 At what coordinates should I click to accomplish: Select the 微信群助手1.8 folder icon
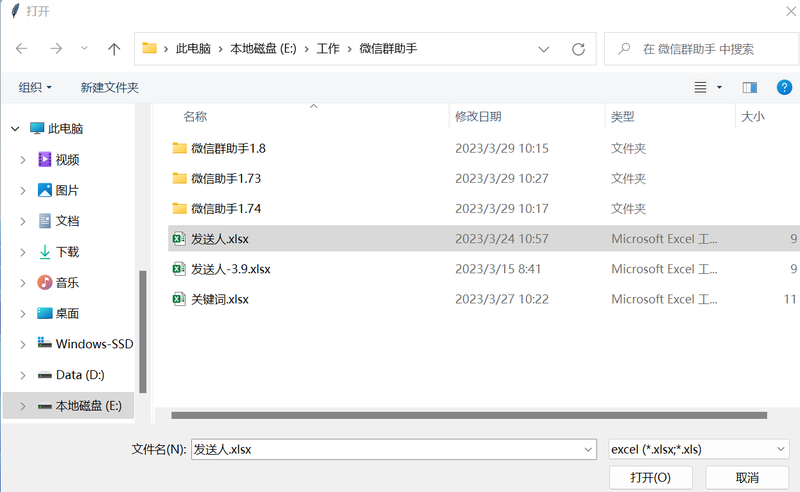[x=180, y=148]
